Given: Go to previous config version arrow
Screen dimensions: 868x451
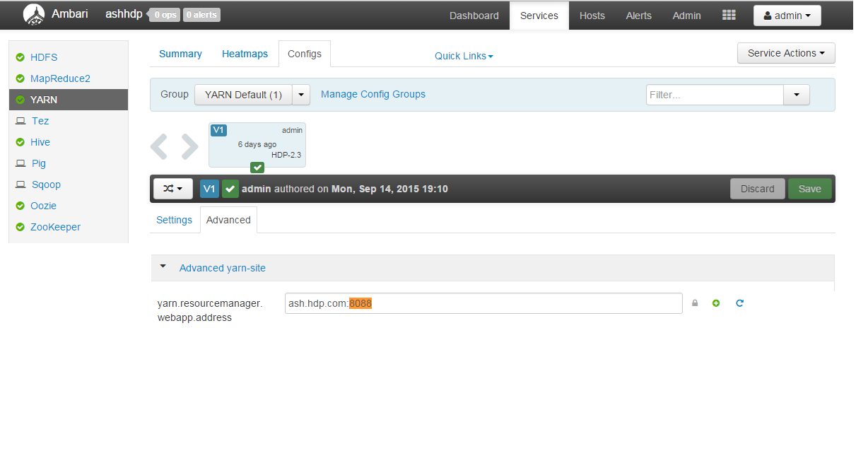Looking at the screenshot, I should point(159,146).
